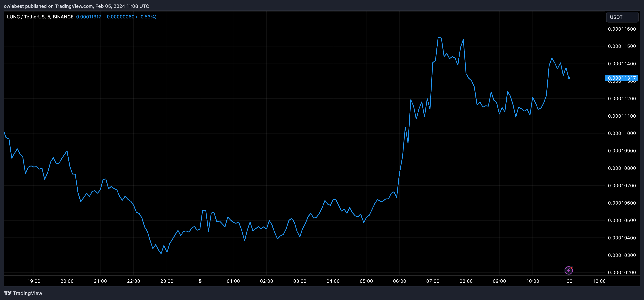Click the 0.00010200 price scale label
The width and height of the screenshot is (644, 300).
pos(622,273)
